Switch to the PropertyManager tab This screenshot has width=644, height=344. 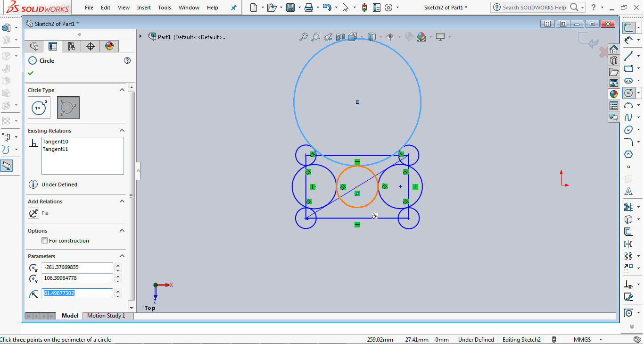(53, 46)
